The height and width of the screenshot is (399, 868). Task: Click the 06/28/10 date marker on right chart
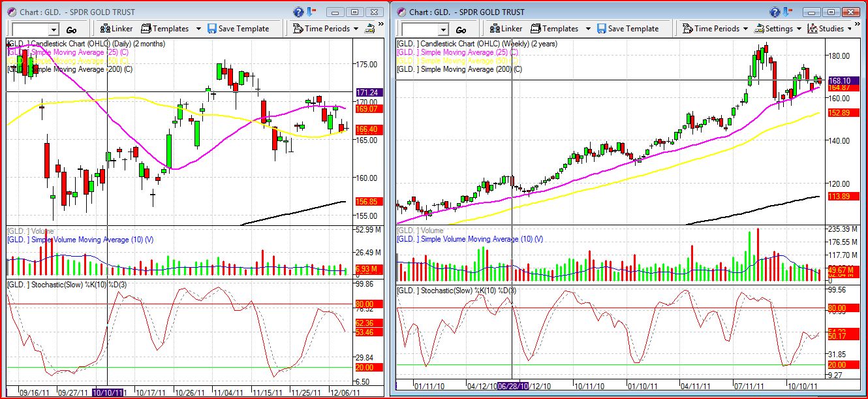pyautogui.click(x=513, y=386)
